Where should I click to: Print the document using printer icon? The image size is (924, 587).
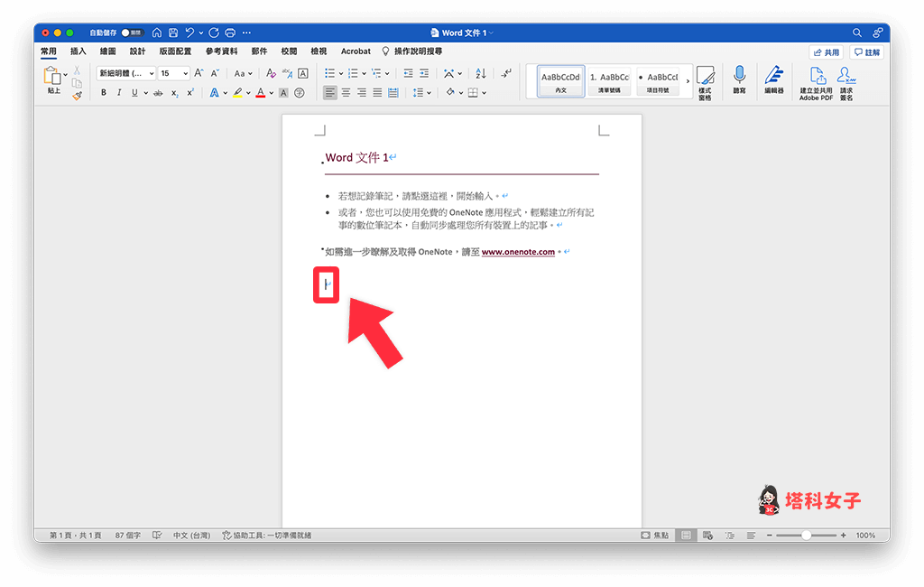tap(230, 33)
